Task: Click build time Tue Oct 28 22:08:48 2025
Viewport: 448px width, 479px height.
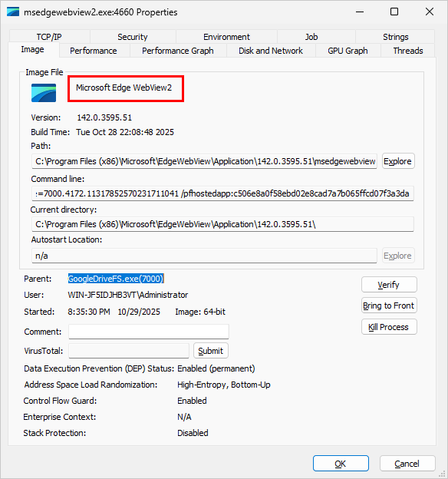Action: point(125,132)
